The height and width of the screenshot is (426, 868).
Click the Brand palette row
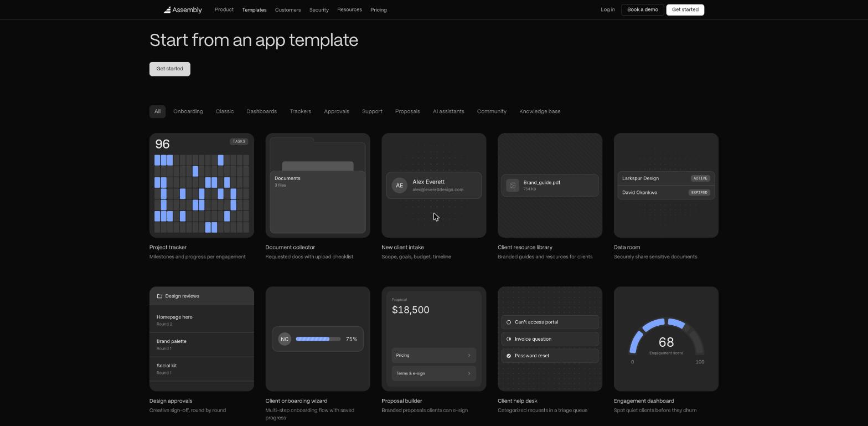[201, 345]
